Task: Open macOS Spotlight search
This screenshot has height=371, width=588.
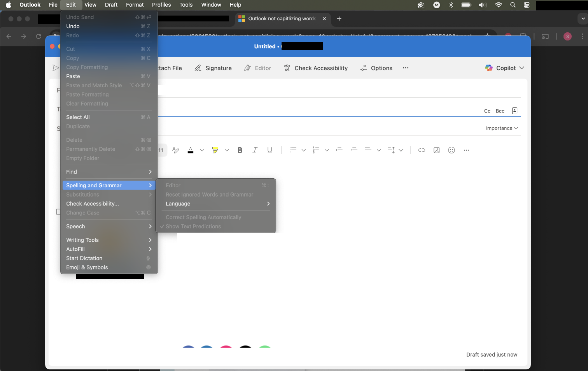Action: [x=513, y=5]
